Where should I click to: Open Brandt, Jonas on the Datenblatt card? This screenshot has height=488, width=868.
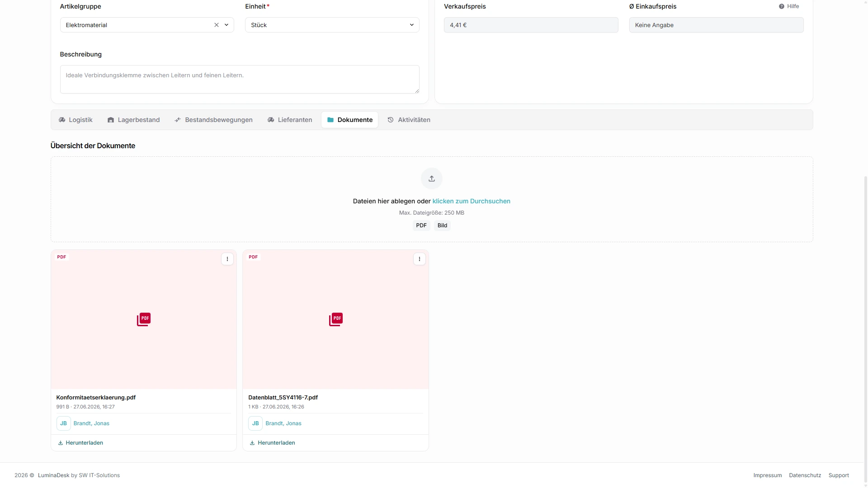283,423
